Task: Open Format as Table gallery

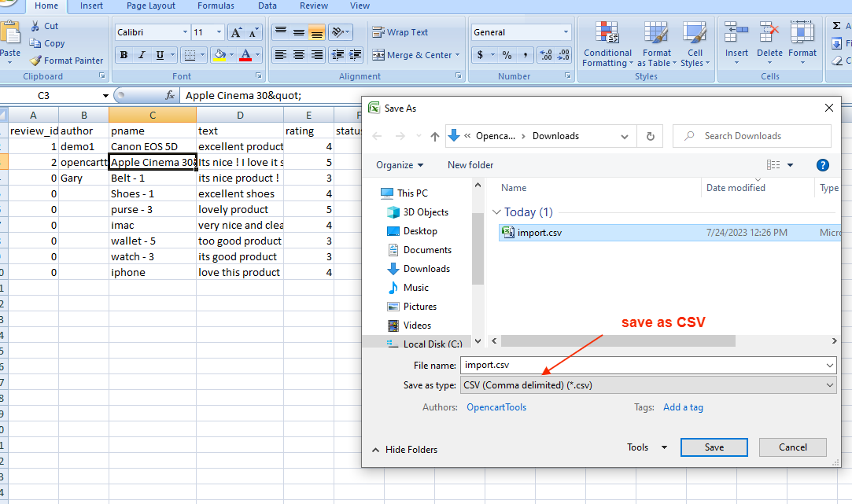Action: [x=656, y=44]
